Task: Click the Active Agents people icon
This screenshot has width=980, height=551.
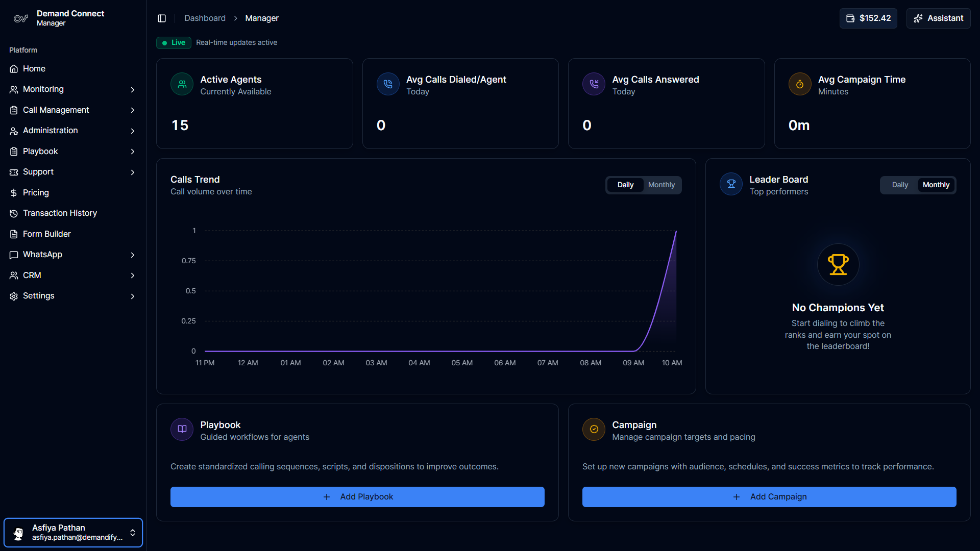Action: (x=181, y=84)
